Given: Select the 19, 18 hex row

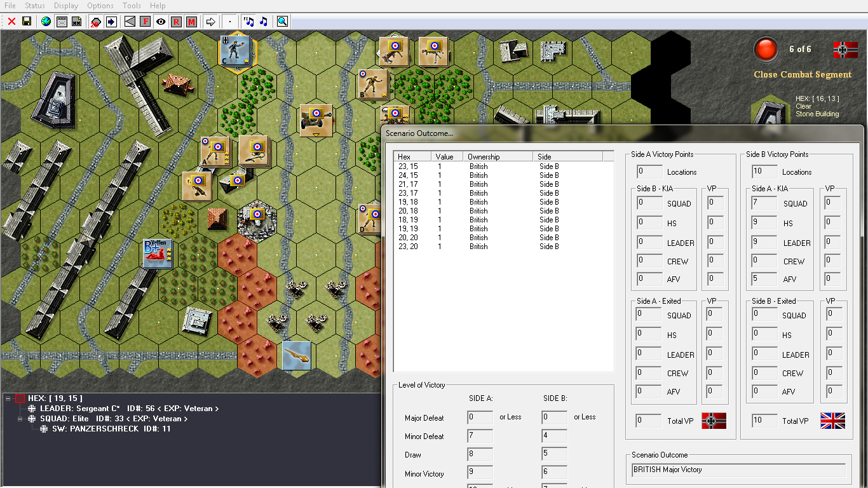Looking at the screenshot, I should [503, 202].
